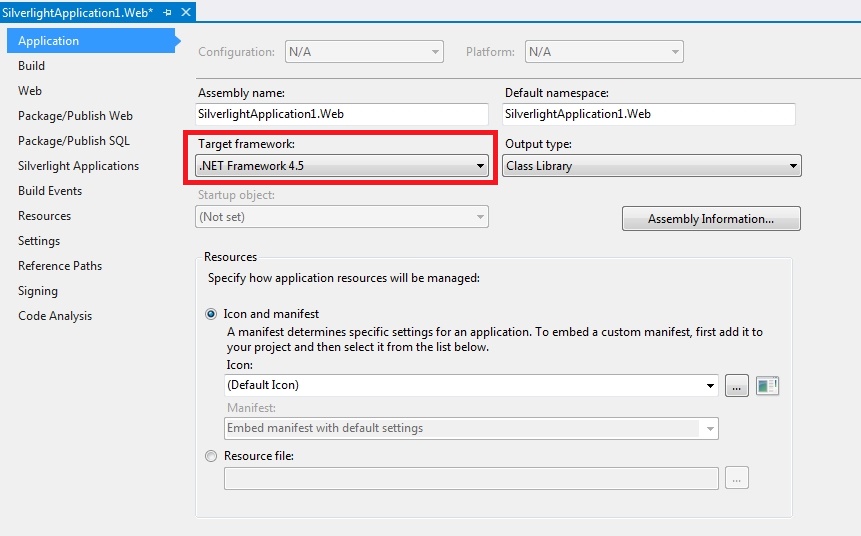861x536 pixels.
Task: Open the Target framework dropdown
Action: [x=342, y=166]
